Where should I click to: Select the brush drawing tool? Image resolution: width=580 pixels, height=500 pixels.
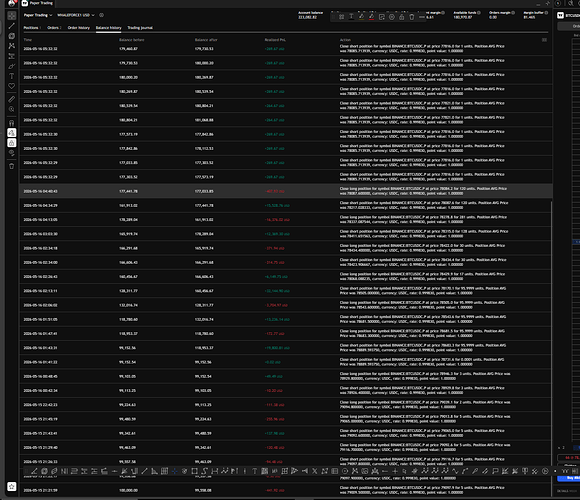(x=12, y=66)
